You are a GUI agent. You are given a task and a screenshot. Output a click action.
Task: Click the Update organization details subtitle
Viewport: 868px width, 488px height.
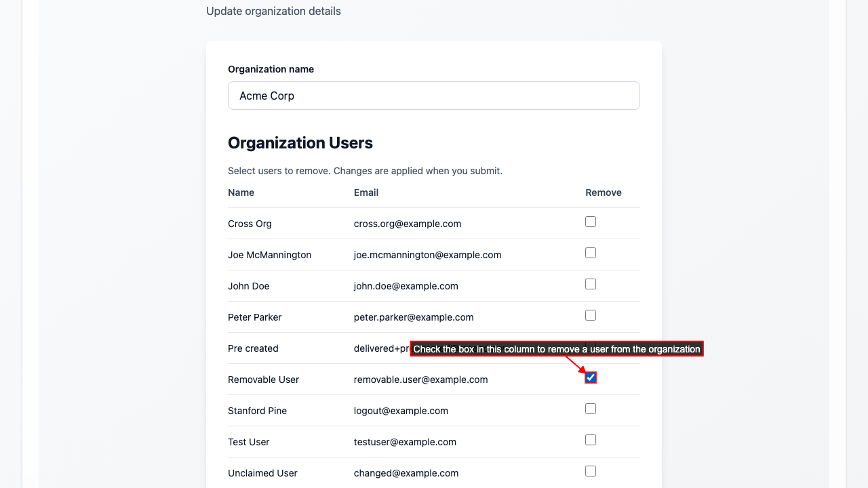click(273, 11)
